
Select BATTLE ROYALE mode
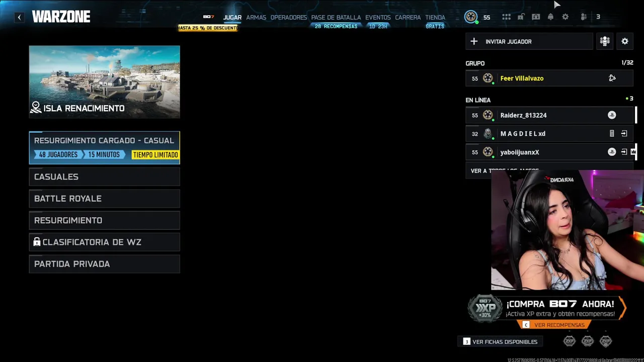click(x=104, y=199)
